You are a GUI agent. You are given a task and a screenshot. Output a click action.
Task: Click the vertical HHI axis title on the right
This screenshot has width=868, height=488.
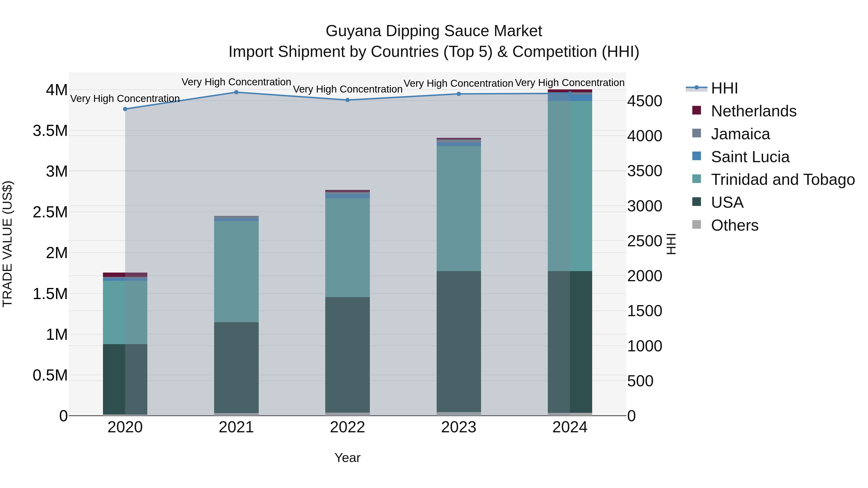pos(671,244)
